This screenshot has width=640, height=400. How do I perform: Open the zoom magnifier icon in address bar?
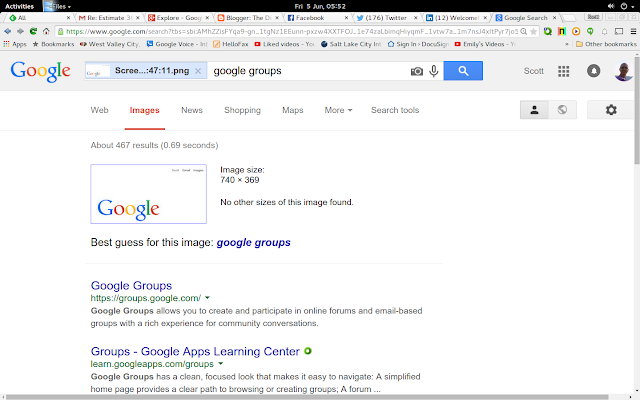[524, 31]
